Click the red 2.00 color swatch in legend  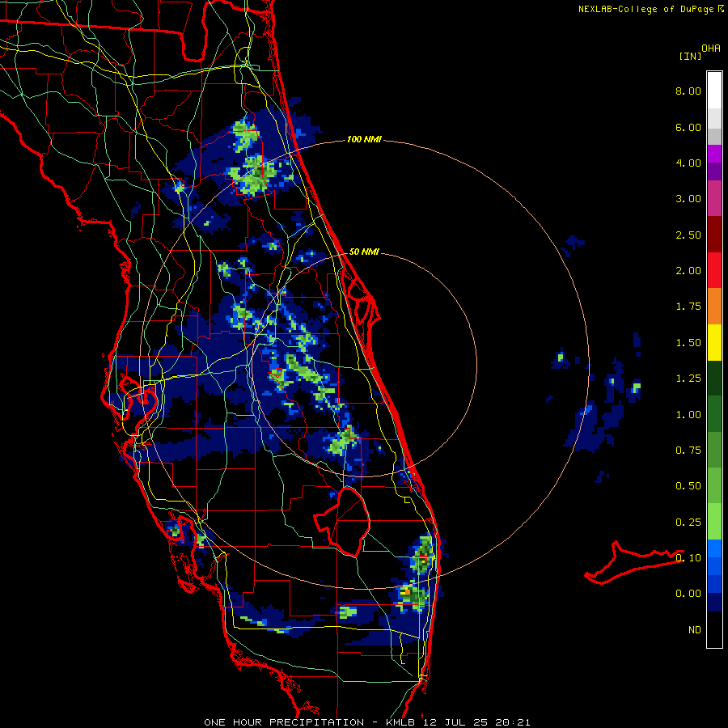pos(714,270)
